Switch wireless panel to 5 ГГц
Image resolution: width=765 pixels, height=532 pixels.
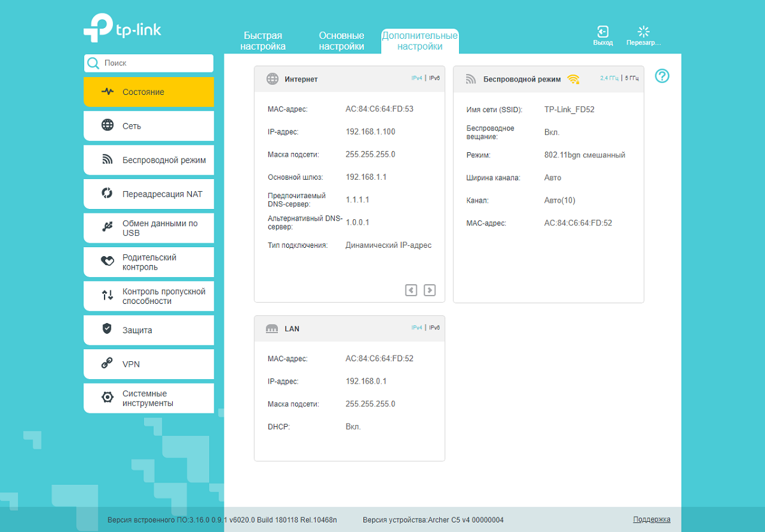631,78
